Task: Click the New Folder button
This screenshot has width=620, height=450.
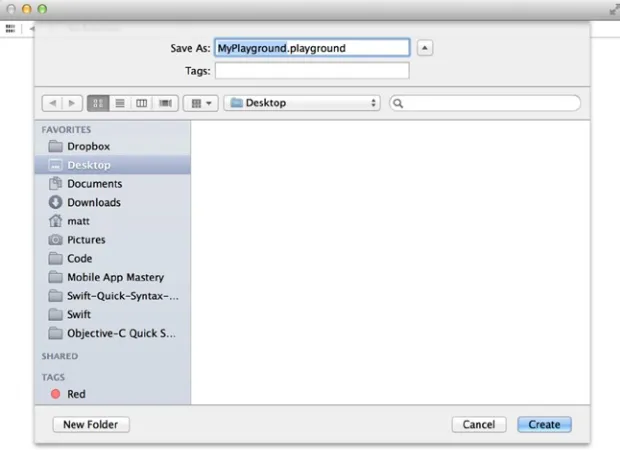Action: pyautogui.click(x=91, y=424)
